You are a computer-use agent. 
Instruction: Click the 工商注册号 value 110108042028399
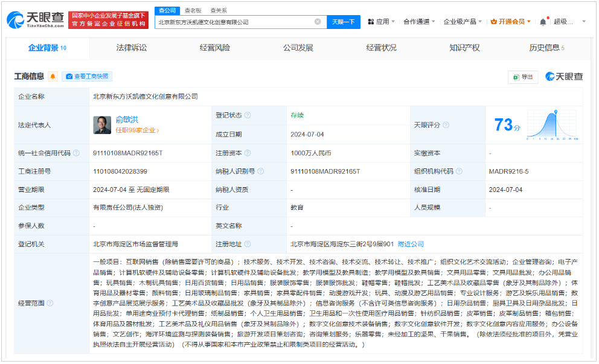coord(120,171)
